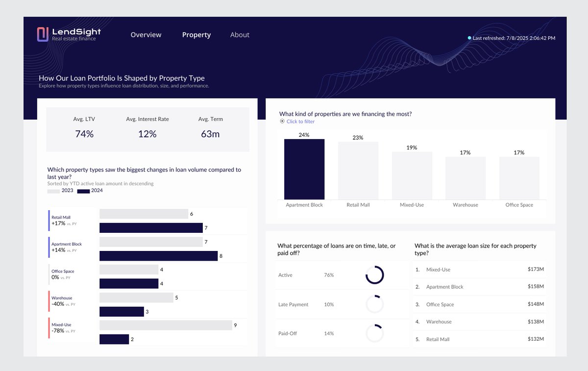Open the About tab

point(240,35)
